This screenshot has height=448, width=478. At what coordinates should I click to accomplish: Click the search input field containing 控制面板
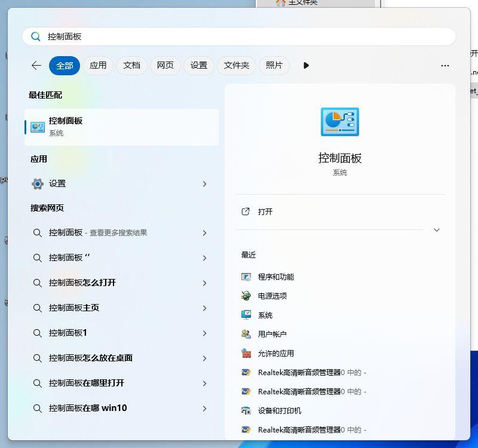(x=239, y=36)
